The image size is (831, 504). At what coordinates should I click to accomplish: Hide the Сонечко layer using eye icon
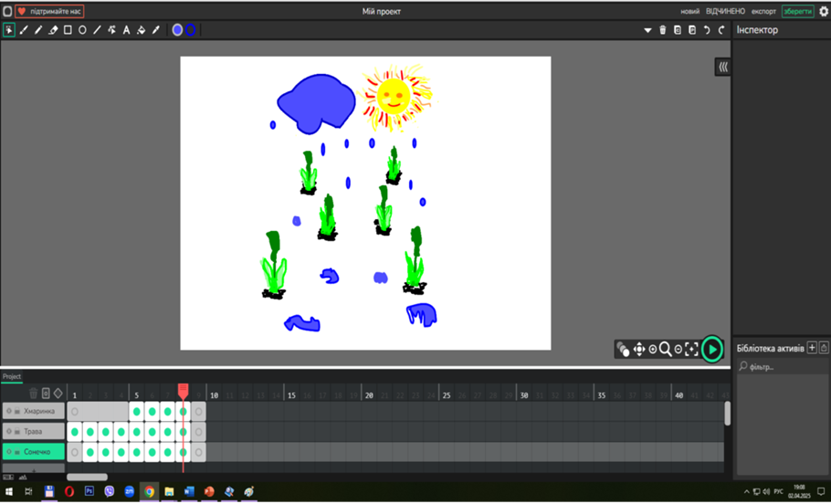click(9, 452)
